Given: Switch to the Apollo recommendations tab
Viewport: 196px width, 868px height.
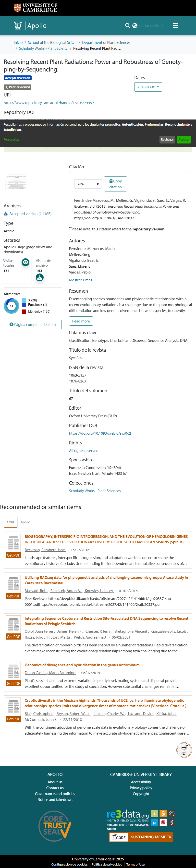Looking at the screenshot, I should [x=25, y=522].
